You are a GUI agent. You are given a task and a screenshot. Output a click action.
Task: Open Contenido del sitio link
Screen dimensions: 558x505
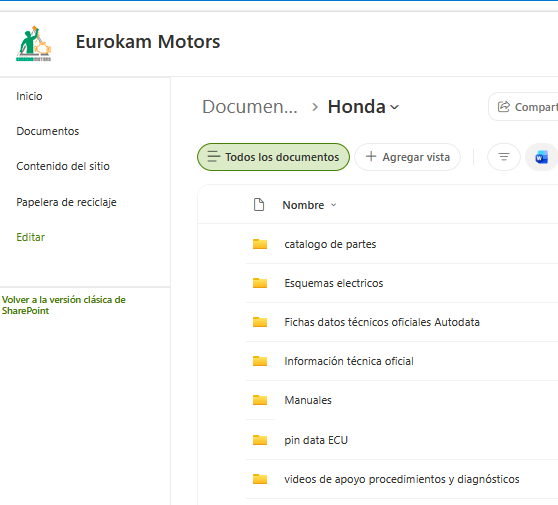coord(63,166)
